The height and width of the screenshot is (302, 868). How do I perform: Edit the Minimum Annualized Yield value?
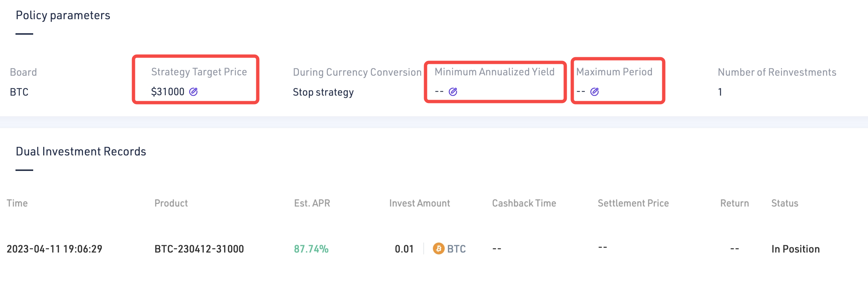tap(453, 92)
